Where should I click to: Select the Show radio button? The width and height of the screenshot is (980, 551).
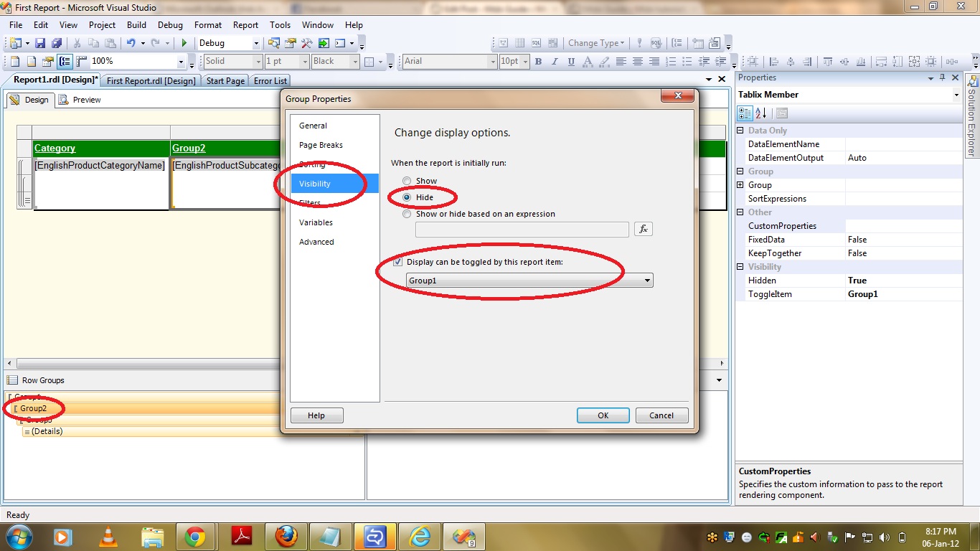tap(407, 181)
